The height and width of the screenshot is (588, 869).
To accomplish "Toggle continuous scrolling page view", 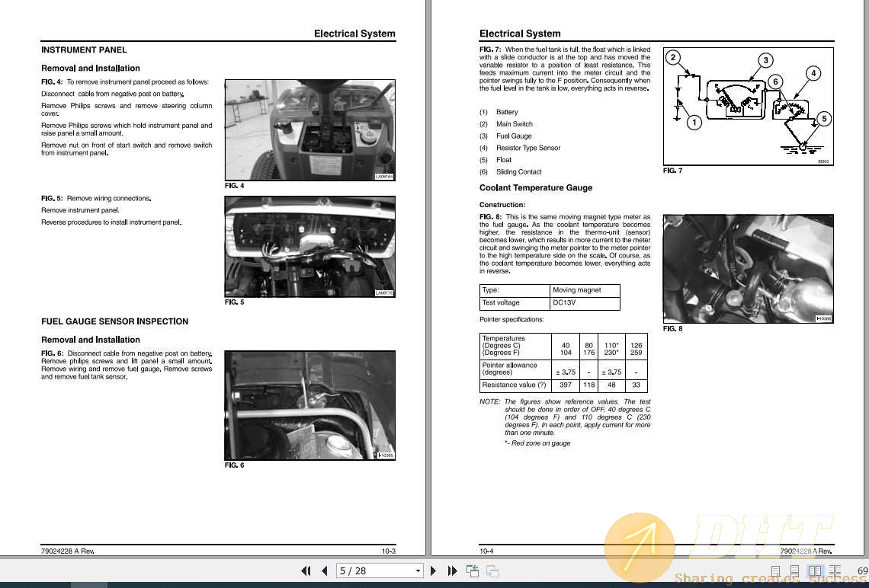I will (794, 570).
